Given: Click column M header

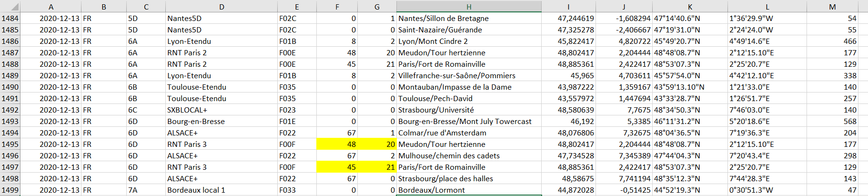Looking at the screenshot, I should point(832,7).
